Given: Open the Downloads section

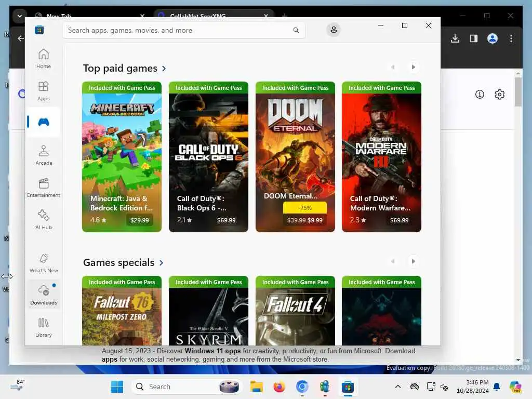Looking at the screenshot, I should coord(44,295).
